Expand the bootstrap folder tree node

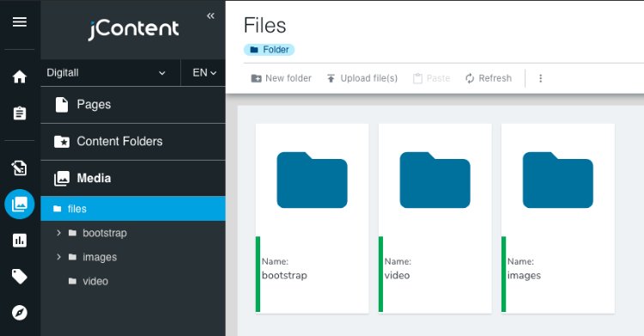coord(58,233)
